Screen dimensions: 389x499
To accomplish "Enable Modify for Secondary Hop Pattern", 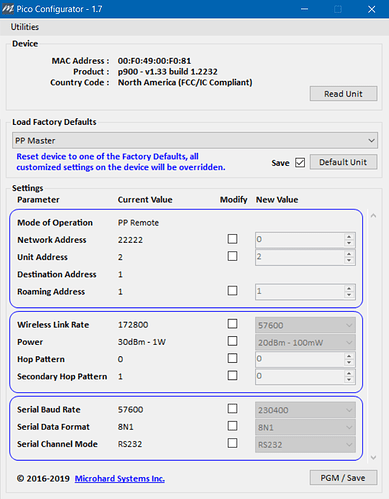I will point(232,376).
